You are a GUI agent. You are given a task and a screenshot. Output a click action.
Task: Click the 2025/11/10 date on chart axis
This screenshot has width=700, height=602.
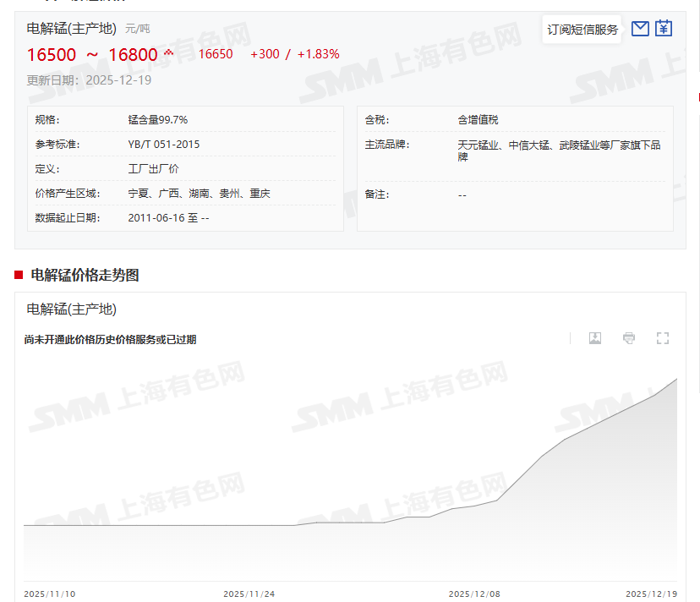coord(49,594)
